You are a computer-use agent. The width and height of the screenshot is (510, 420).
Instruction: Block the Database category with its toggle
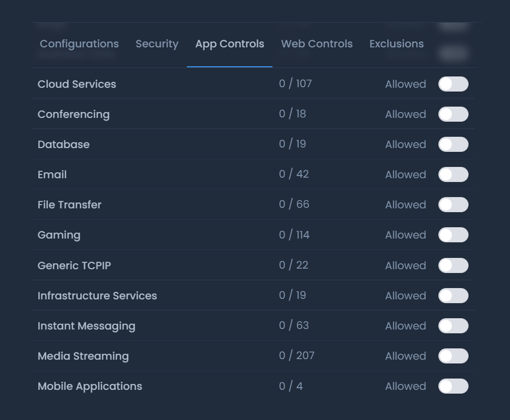[453, 144]
